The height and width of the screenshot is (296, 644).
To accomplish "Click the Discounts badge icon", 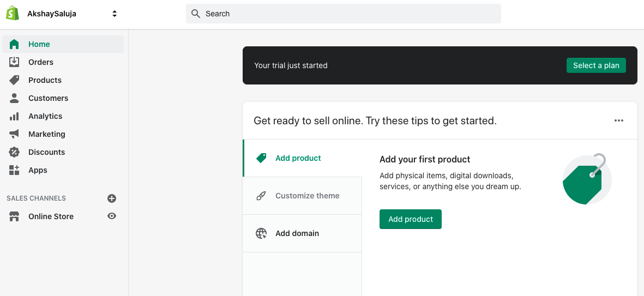I will pyautogui.click(x=14, y=152).
